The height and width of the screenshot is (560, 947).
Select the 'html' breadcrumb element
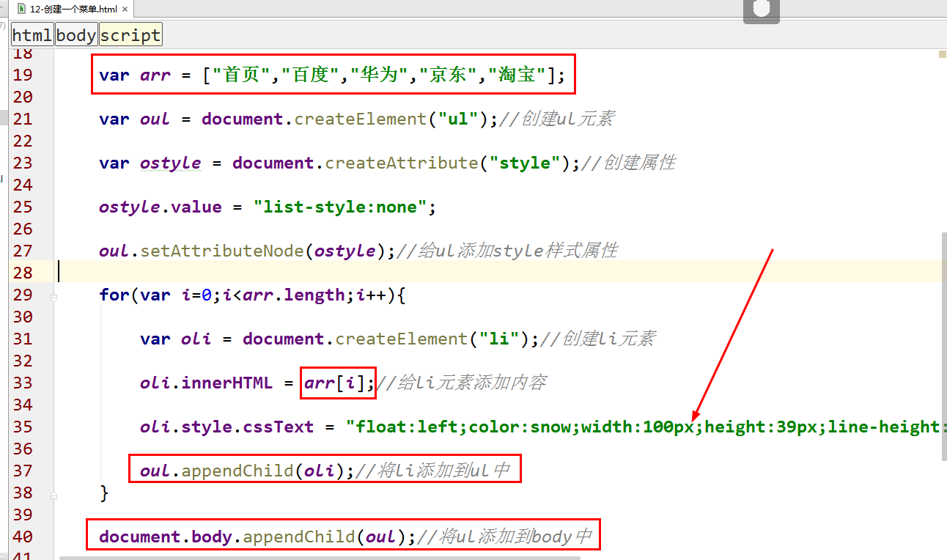32,34
